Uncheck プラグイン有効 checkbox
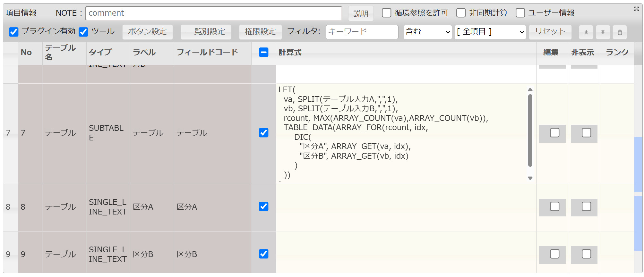The width and height of the screenshot is (644, 277). (x=14, y=32)
